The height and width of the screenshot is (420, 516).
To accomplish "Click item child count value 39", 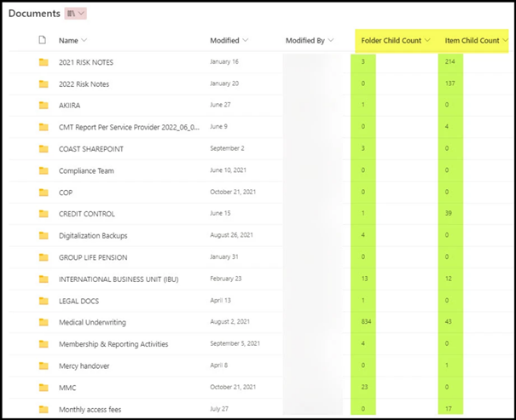I will tap(449, 213).
